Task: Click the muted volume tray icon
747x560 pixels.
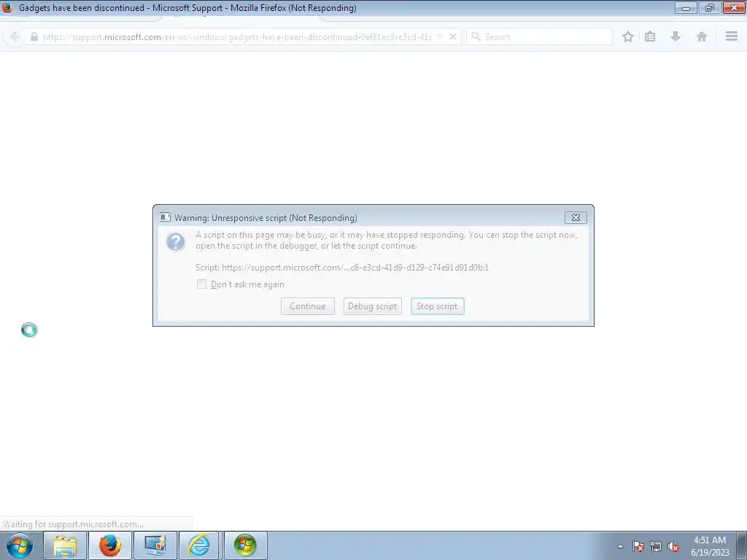Action: point(673,546)
